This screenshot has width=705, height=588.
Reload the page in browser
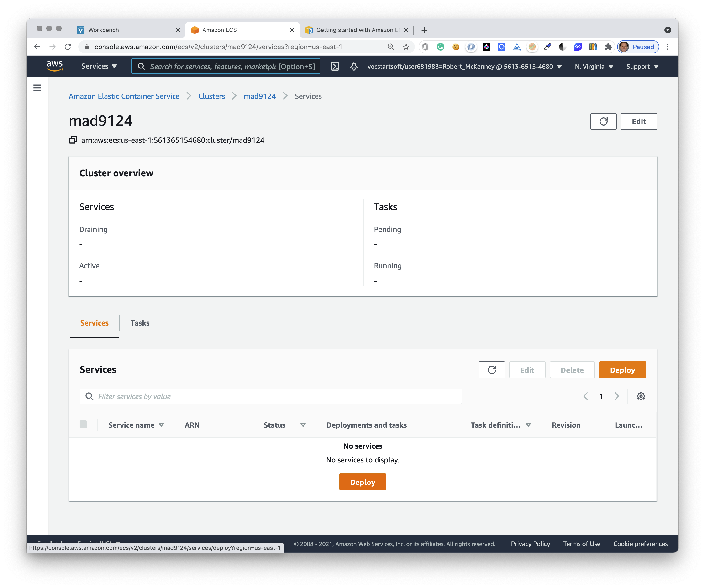point(68,47)
